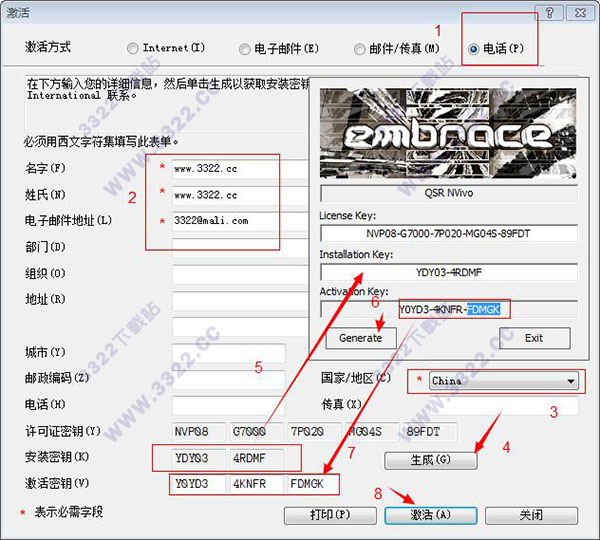Focus the 电子邮件地址(L) input field
The height and width of the screenshot is (540, 600).
click(240, 221)
